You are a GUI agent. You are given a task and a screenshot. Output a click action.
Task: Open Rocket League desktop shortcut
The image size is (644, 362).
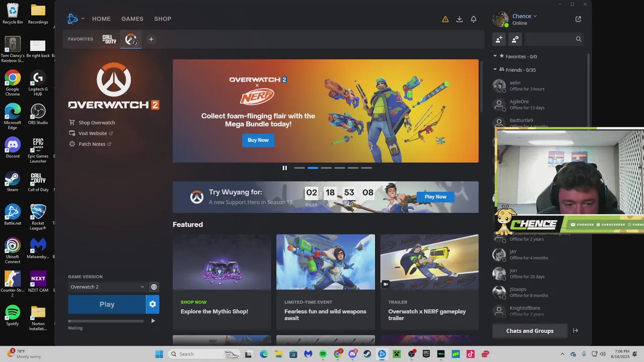click(38, 217)
